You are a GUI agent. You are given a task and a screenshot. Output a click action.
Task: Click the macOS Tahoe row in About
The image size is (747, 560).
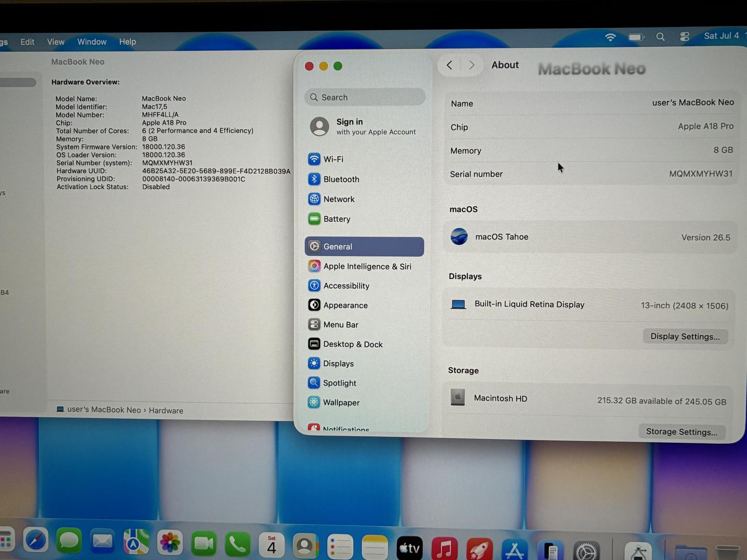pyautogui.click(x=590, y=237)
